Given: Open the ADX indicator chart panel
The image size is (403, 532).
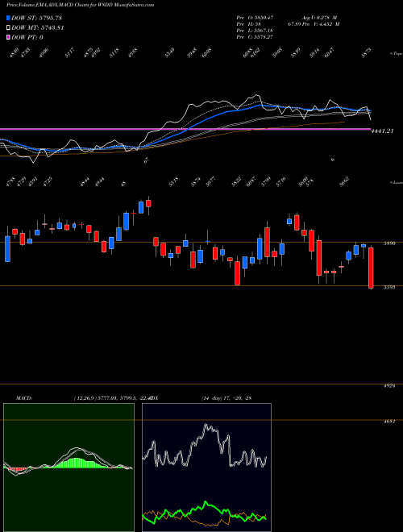Looking at the screenshot, I should tap(206, 468).
